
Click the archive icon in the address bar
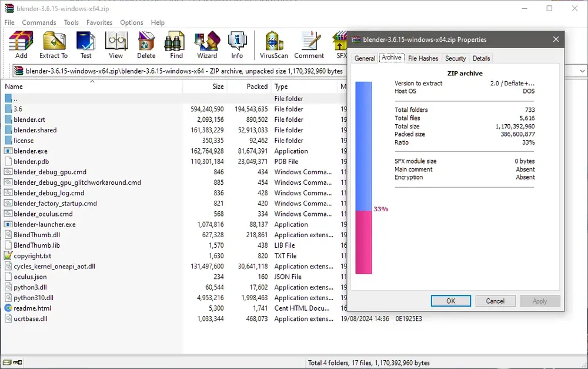18,71
